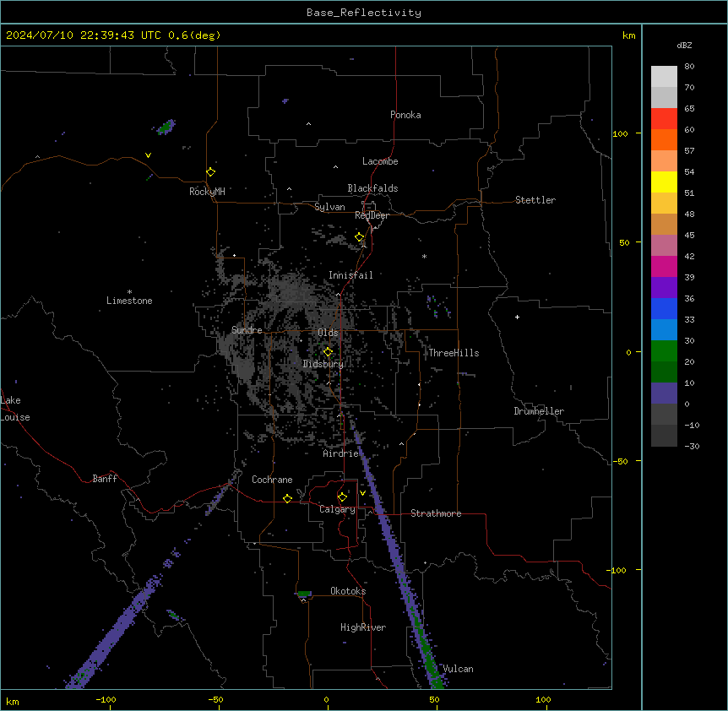Click the yellow V marker east of Calgary

pyautogui.click(x=362, y=493)
